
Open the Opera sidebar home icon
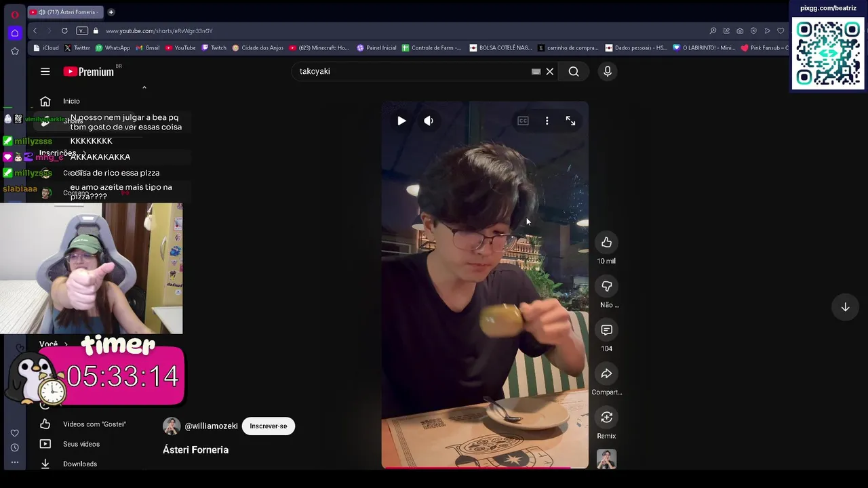(x=15, y=33)
